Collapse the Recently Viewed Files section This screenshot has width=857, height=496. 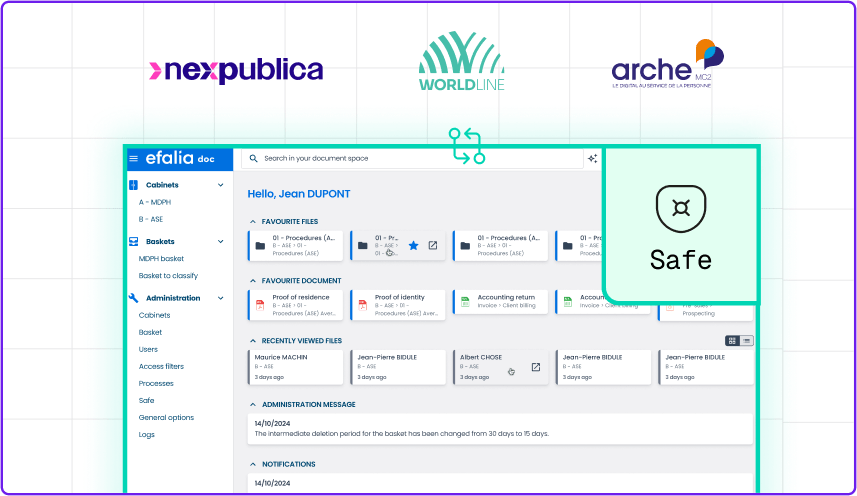coord(253,341)
